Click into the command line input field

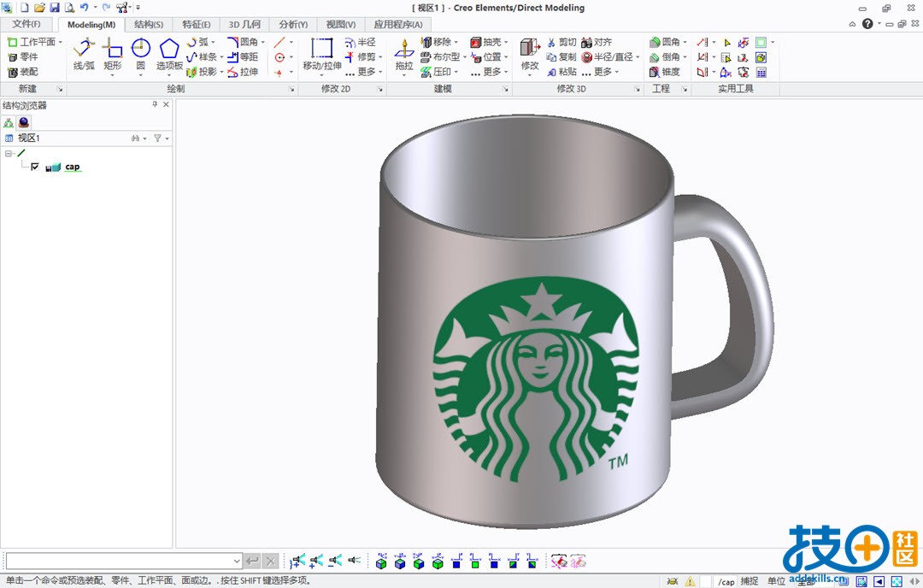pos(119,561)
